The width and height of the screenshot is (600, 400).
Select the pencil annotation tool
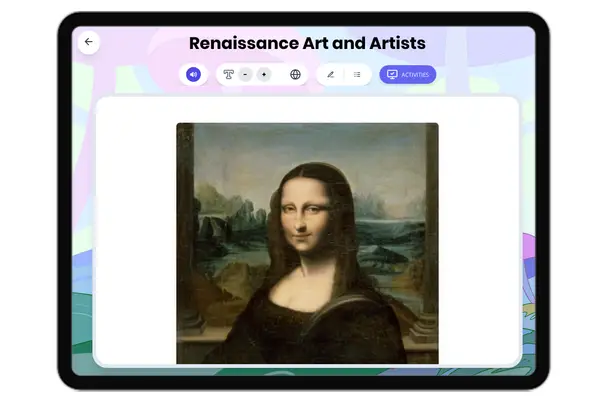(330, 74)
